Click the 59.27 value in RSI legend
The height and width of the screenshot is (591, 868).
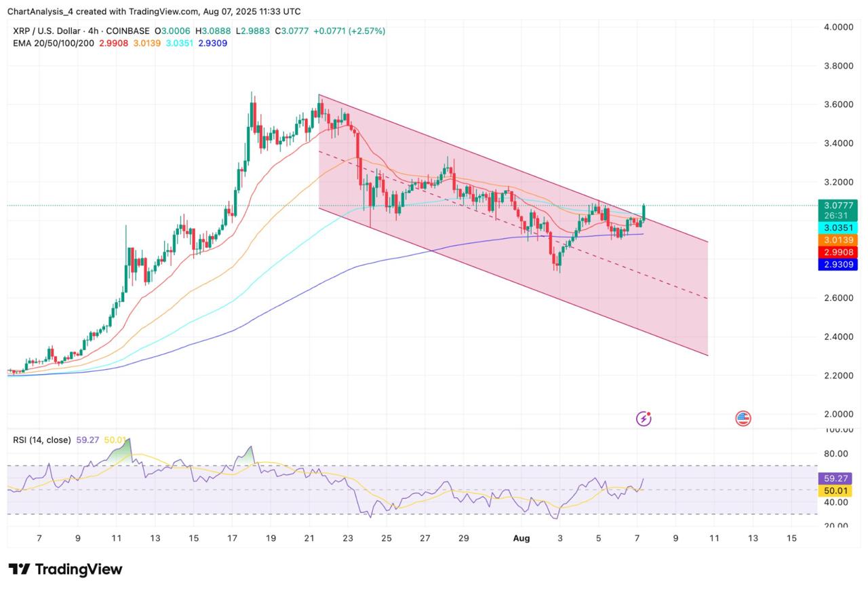tap(86, 440)
